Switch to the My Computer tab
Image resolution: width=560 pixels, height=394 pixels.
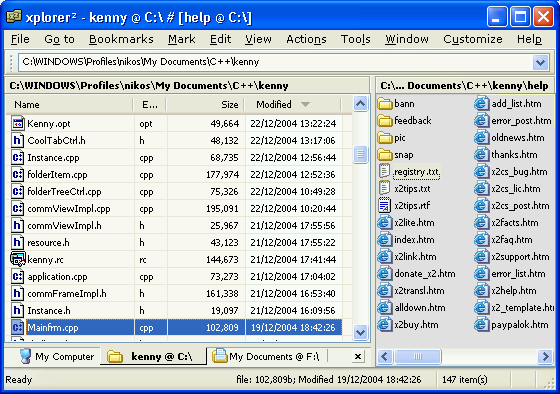57,356
